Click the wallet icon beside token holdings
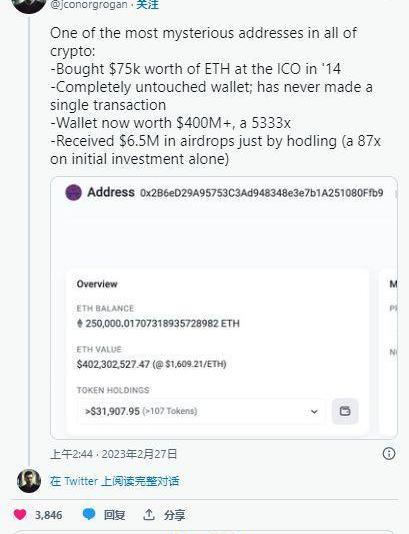The height and width of the screenshot is (534, 409). click(x=345, y=411)
